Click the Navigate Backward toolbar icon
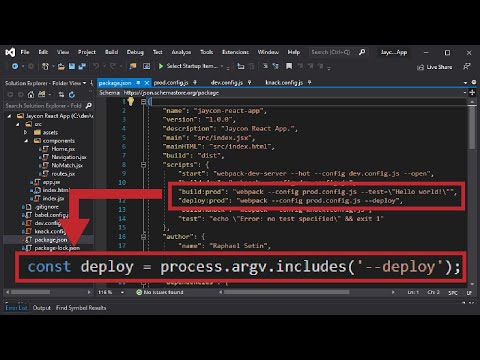480x360 pixels. point(15,66)
